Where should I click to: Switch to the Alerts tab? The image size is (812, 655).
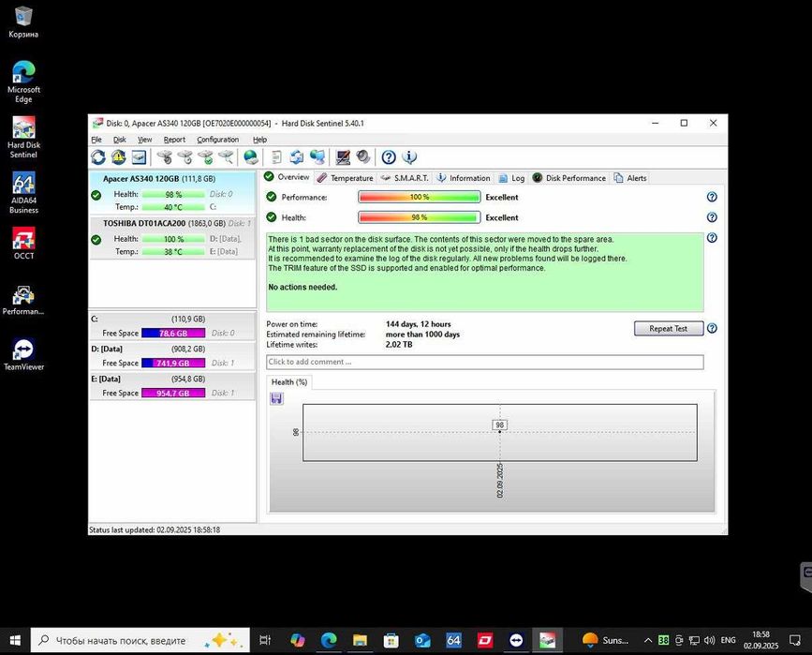tap(630, 178)
